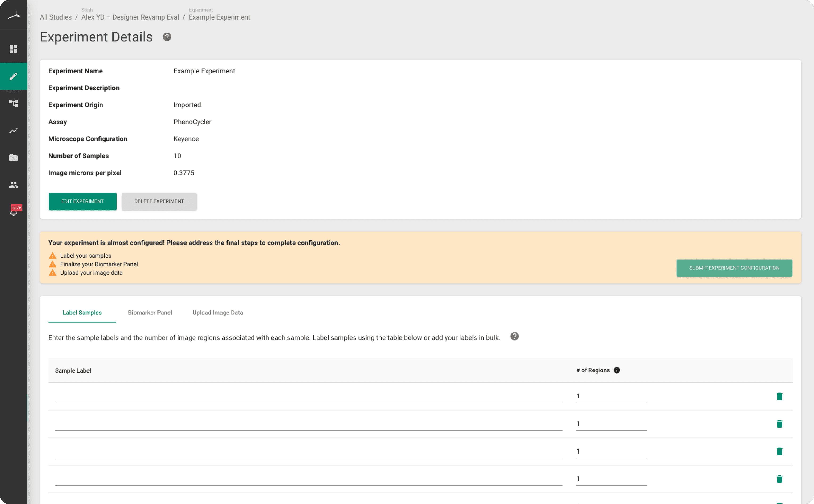Click Example Experiment breadcrumb

[x=219, y=17]
